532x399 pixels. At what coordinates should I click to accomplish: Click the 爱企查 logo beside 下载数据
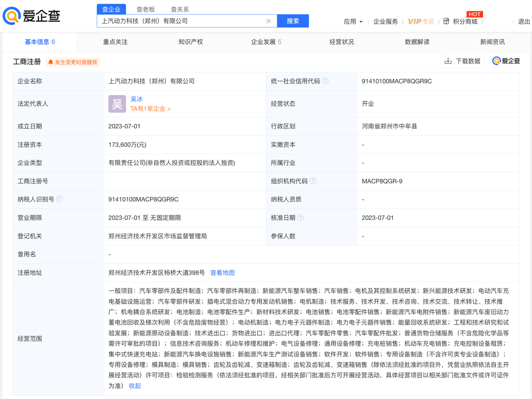pos(506,61)
